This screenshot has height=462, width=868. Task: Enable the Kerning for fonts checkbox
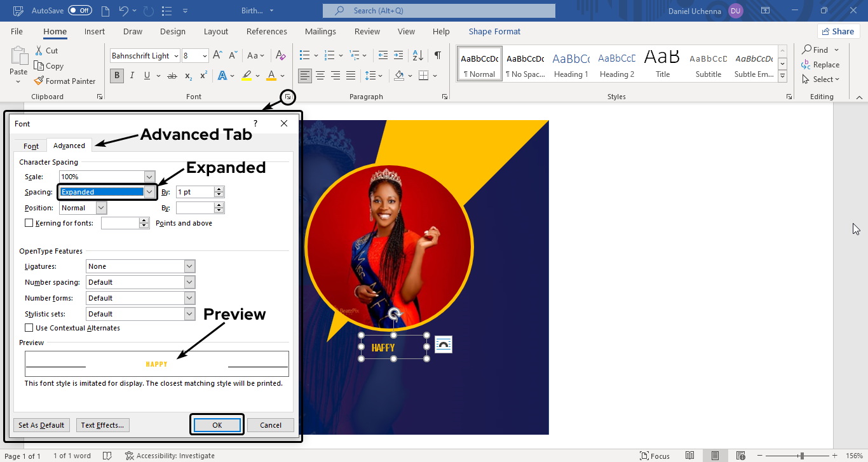pyautogui.click(x=29, y=223)
